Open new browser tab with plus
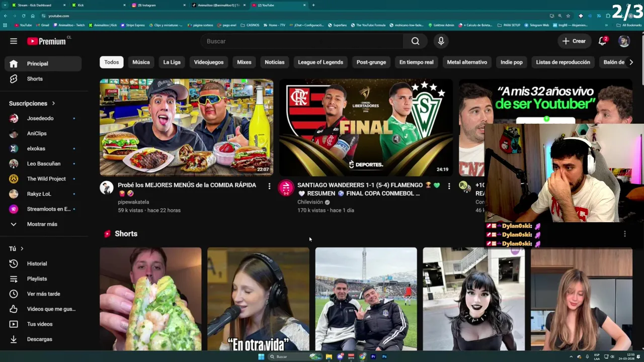644x362 pixels. (x=313, y=5)
